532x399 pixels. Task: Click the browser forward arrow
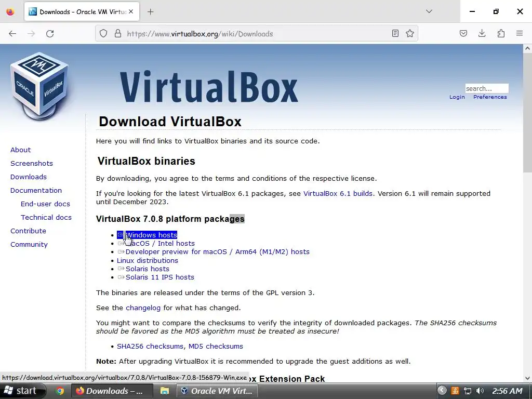[x=31, y=34]
